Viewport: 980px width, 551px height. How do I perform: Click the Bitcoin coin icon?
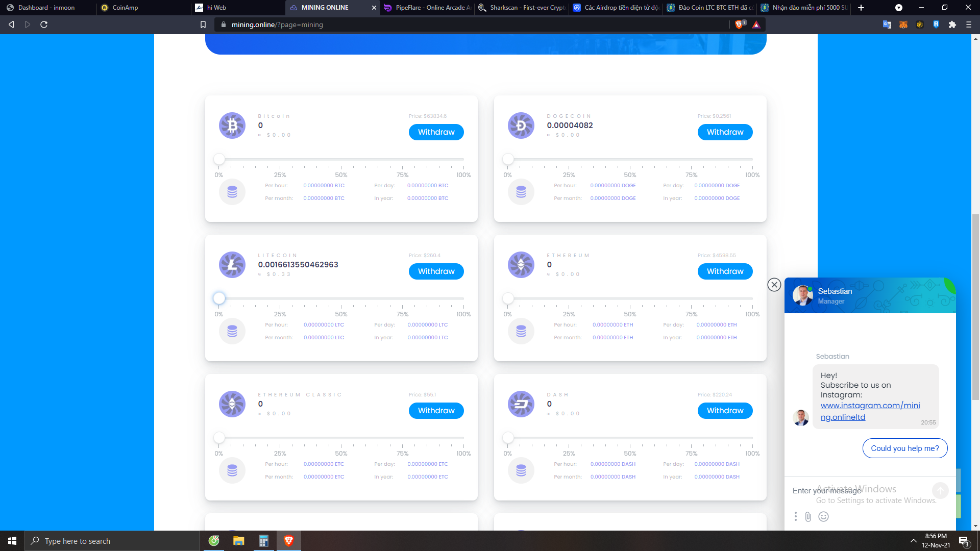point(232,126)
